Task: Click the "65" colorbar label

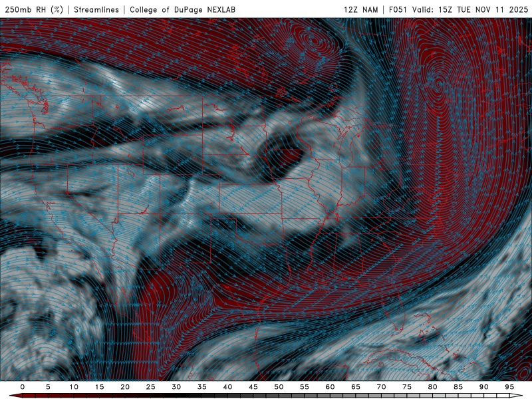Action: click(x=355, y=387)
